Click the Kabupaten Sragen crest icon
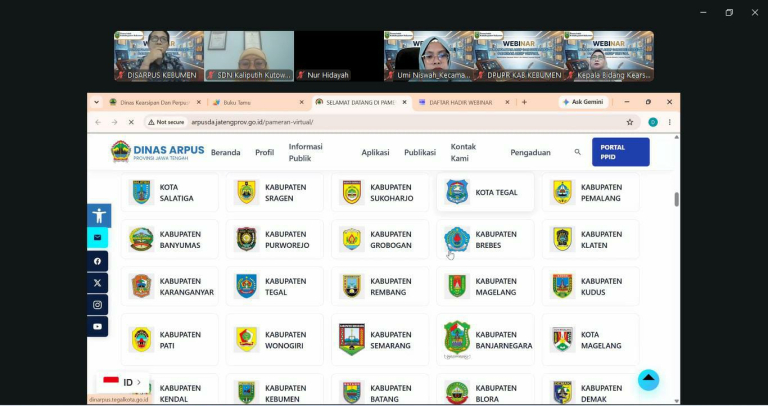Image resolution: width=768 pixels, height=406 pixels. (246, 192)
